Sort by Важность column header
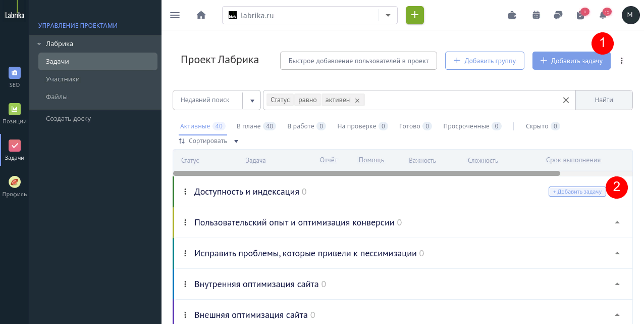 [422, 161]
